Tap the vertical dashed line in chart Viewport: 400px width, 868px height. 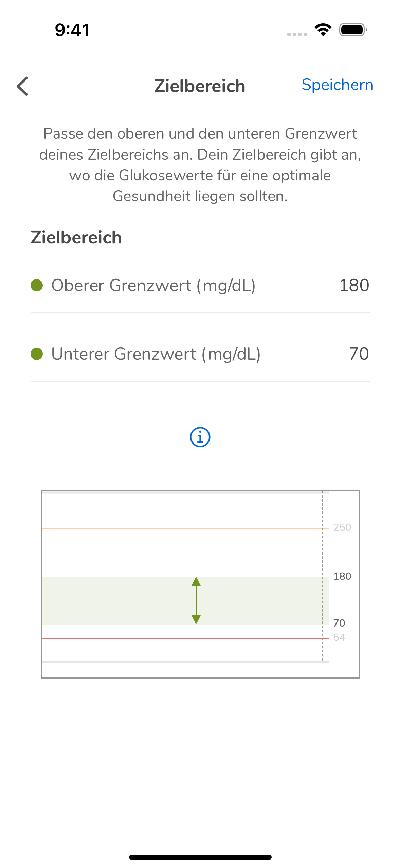click(x=322, y=576)
